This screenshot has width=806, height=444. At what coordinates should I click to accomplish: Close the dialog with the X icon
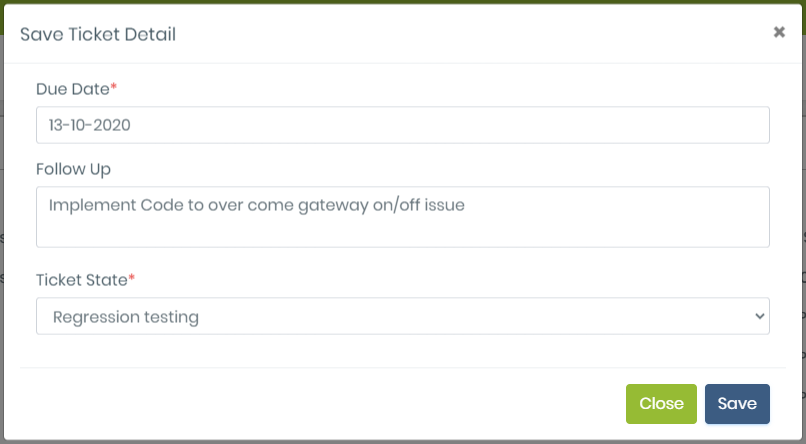(x=779, y=32)
